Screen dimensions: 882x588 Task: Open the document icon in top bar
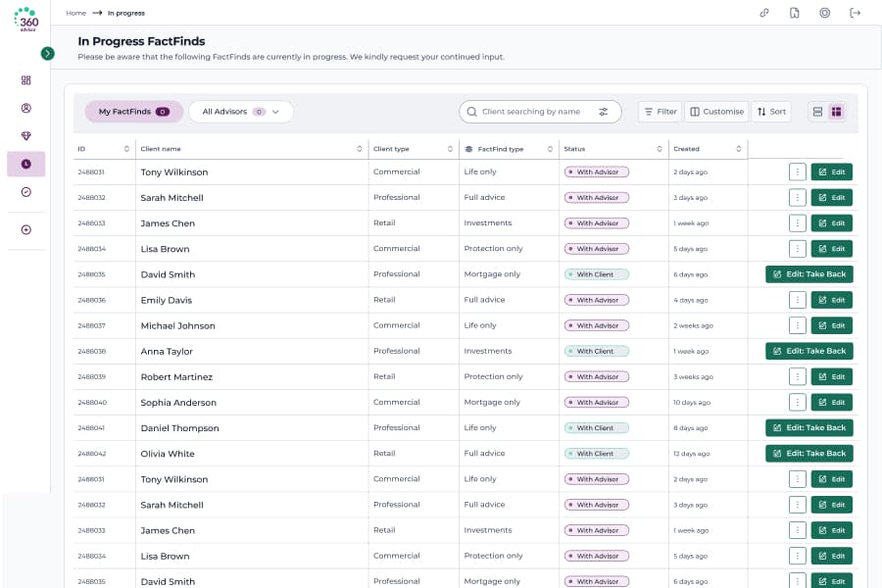pyautogui.click(x=794, y=13)
